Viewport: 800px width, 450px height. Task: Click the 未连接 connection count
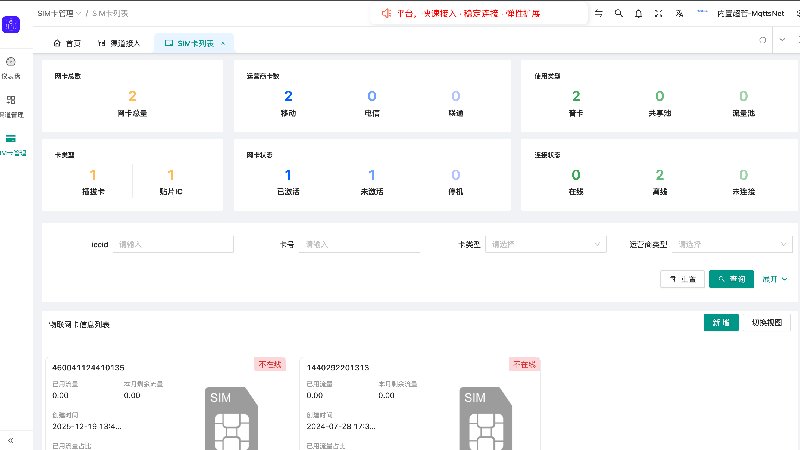743,175
